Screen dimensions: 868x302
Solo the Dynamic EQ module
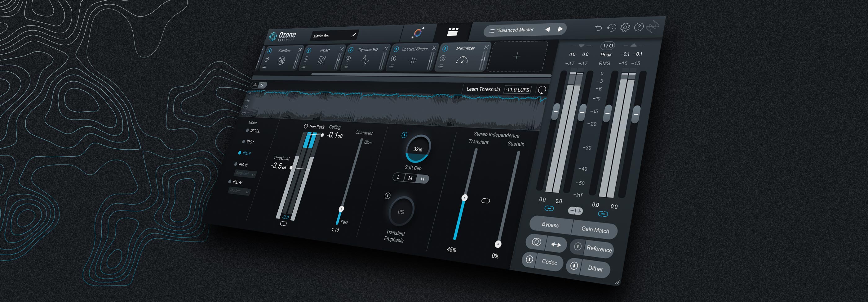(x=348, y=59)
